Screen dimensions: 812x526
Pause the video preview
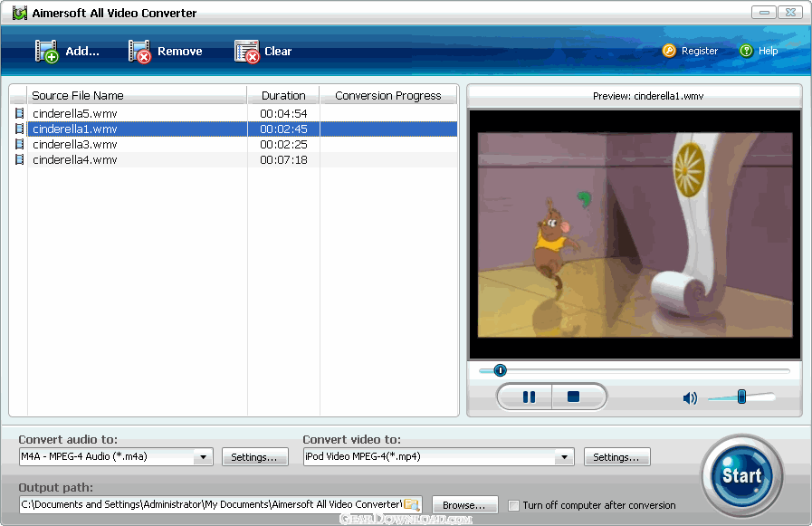[x=529, y=397]
